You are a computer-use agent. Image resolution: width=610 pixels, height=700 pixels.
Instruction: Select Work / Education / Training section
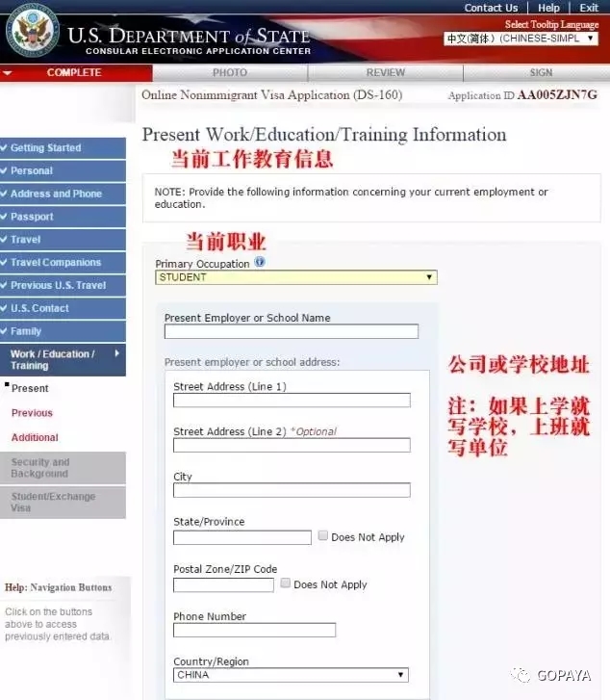[63, 360]
